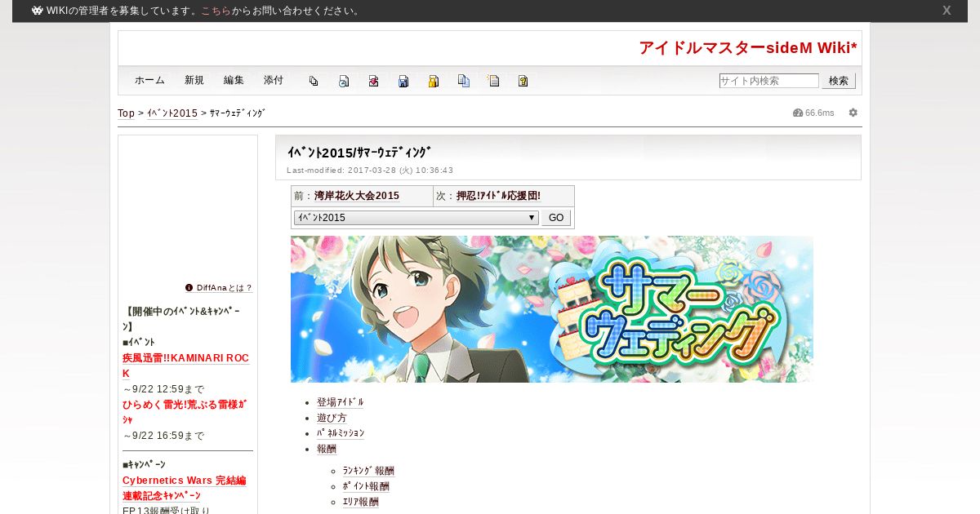The width and height of the screenshot is (980, 514).
Task: Open the backup history icon with clock
Action: click(x=344, y=81)
